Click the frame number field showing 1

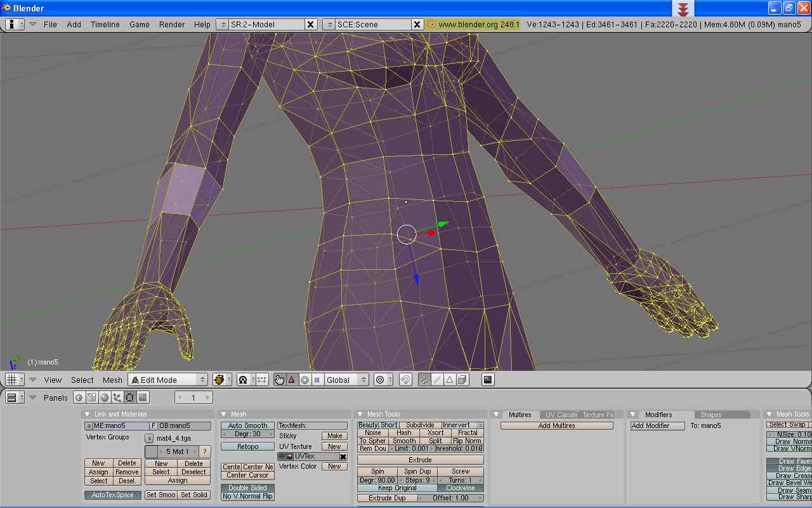[193, 398]
